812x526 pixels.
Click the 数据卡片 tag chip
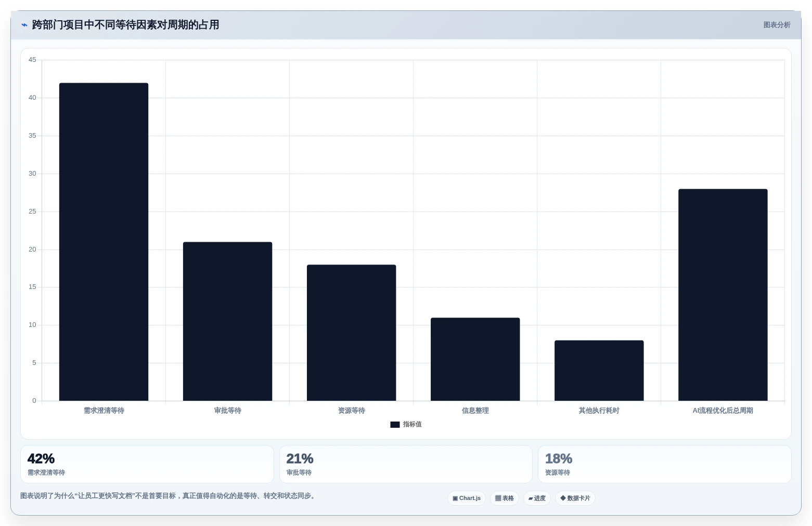pos(575,498)
